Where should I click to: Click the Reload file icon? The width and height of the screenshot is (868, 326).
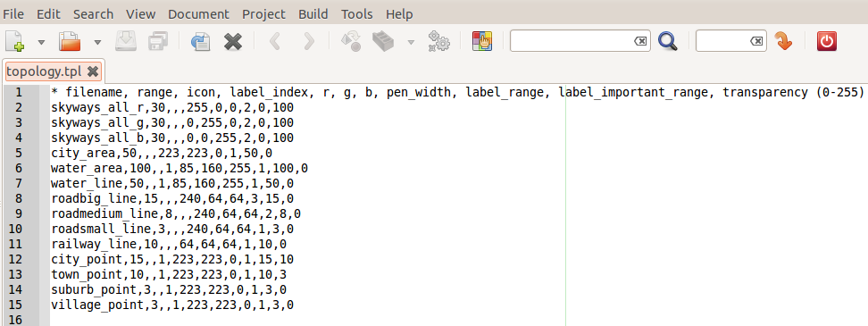tap(200, 41)
